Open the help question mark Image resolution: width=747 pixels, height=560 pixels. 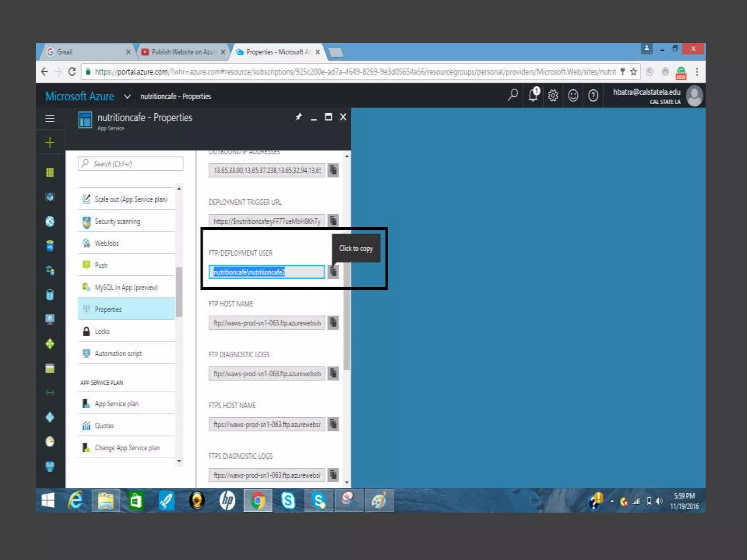click(593, 96)
